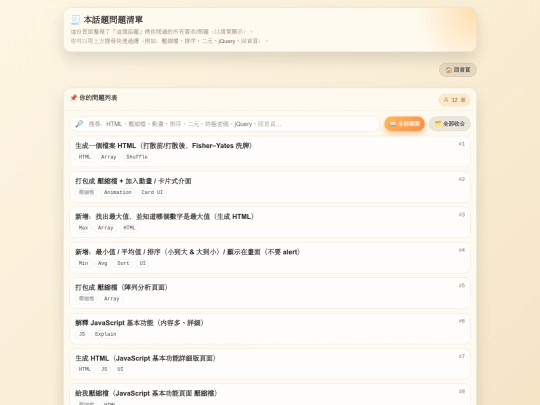Screen dimensions: 540x405
Task: Open question 給我壓縮檔(JavaScript 基本功能頁面)
Action: [x=270, y=395]
